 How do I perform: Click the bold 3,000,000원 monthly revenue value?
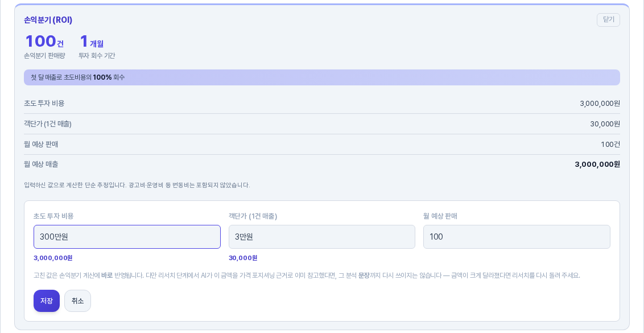pyautogui.click(x=597, y=165)
